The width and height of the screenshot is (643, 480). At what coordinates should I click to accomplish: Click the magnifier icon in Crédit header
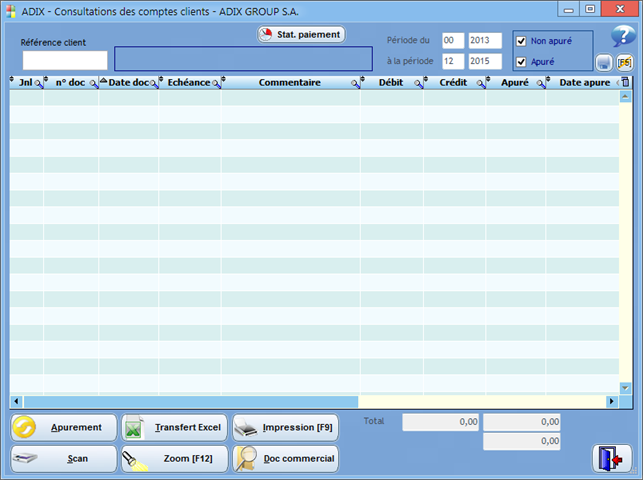pyautogui.click(x=480, y=84)
